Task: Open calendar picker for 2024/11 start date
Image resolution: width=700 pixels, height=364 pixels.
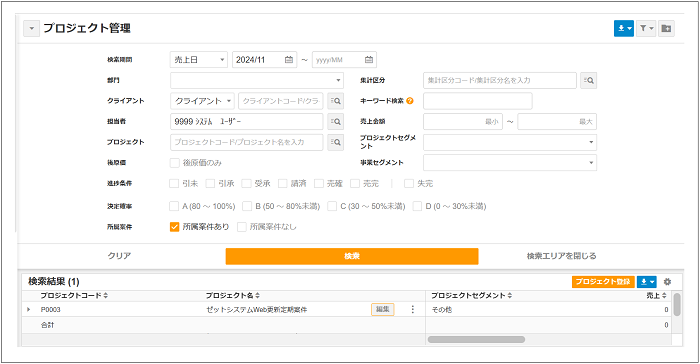Action: coord(289,59)
